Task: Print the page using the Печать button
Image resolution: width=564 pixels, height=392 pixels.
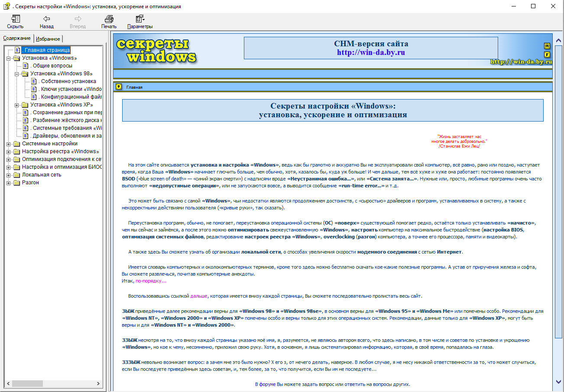Action: pyautogui.click(x=109, y=22)
